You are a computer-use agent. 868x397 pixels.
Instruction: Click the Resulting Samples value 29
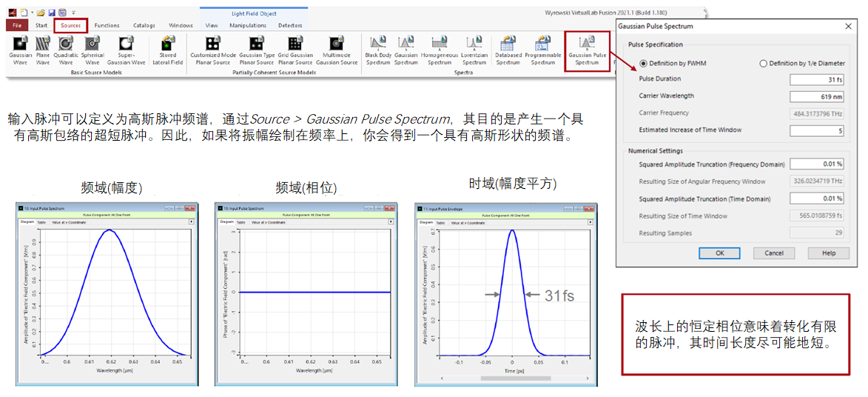tap(817, 233)
